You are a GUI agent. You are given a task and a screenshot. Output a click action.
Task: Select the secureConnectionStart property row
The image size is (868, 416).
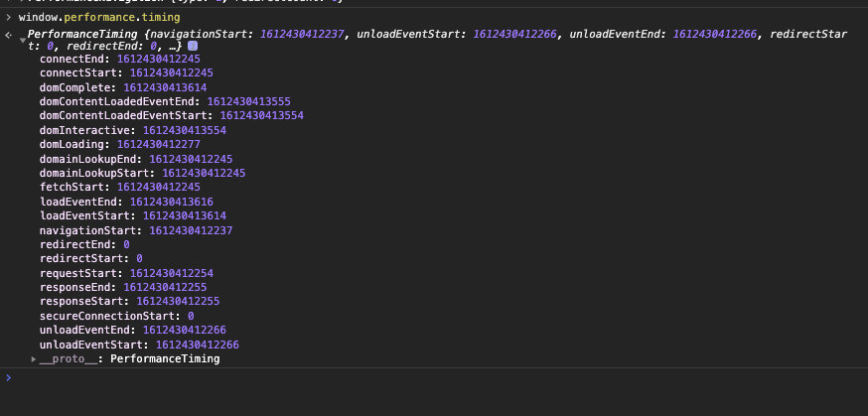[x=116, y=316]
